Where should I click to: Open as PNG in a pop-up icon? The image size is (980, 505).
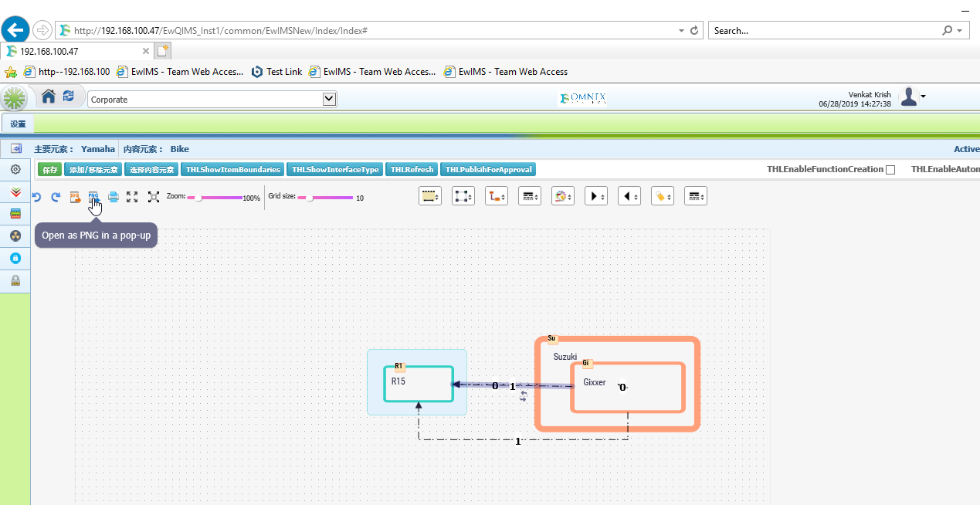(x=94, y=198)
